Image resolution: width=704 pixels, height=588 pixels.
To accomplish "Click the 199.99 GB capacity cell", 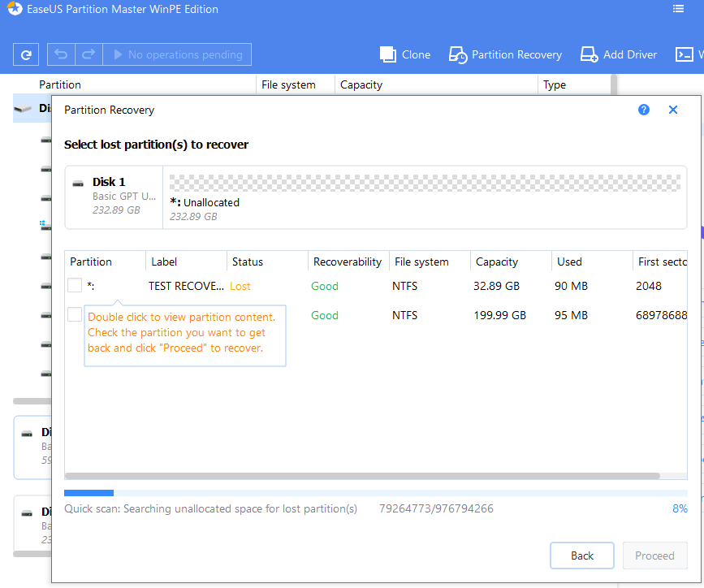I will tap(499, 315).
